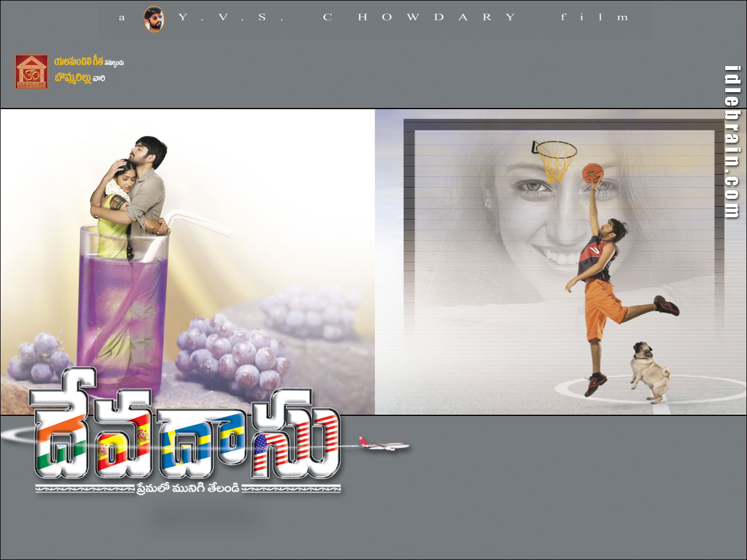The image size is (747, 560).
Task: Click the Telugu tagline under the title
Action: (x=188, y=489)
